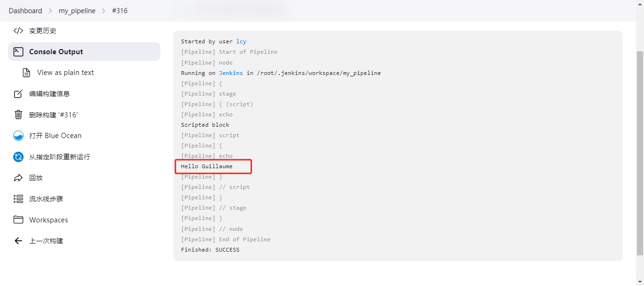Click the pencil edit icon for 编辑构建信息

coord(18,94)
